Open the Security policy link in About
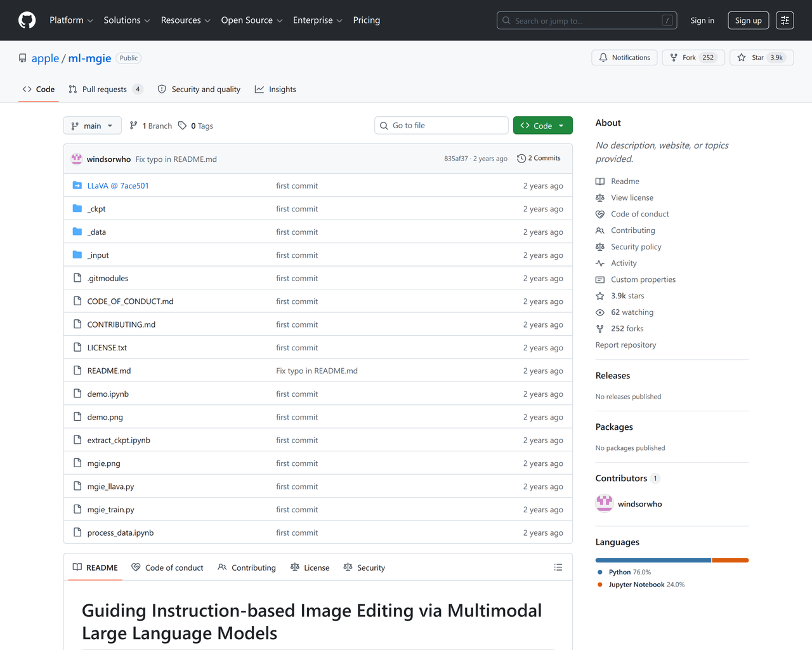Screen dimensions: 812x650 coord(636,247)
